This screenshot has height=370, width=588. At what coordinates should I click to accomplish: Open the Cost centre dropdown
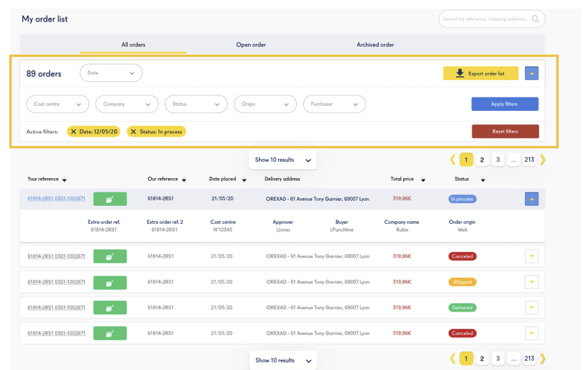(x=58, y=104)
